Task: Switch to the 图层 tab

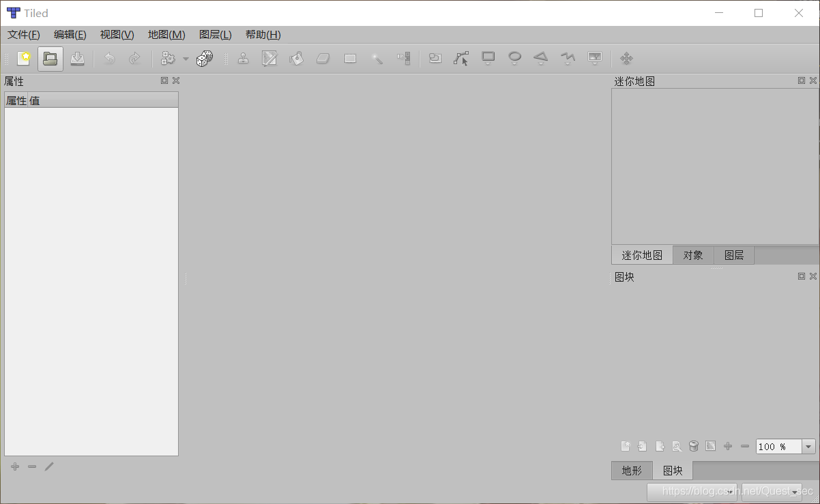Action: click(734, 255)
